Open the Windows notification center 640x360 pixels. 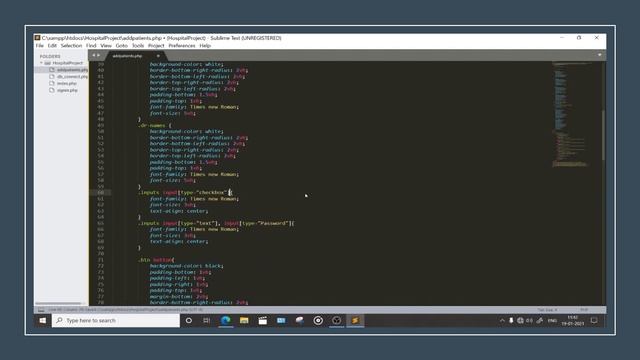coord(594,320)
